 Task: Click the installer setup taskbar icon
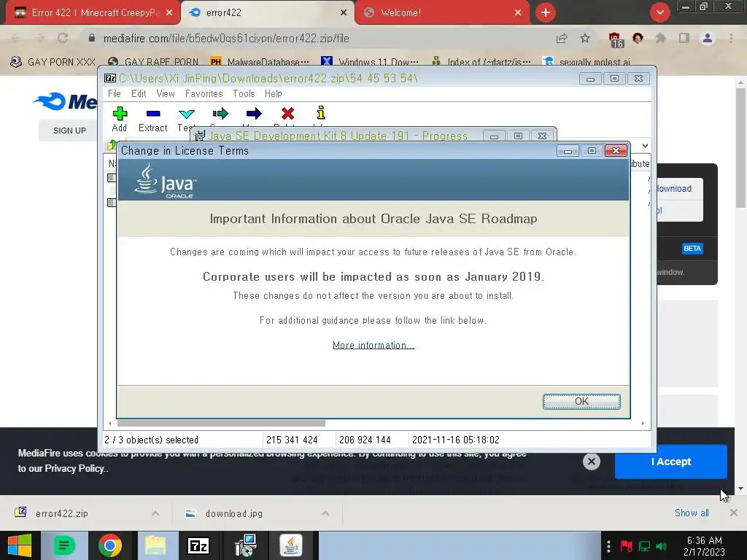(x=246, y=545)
